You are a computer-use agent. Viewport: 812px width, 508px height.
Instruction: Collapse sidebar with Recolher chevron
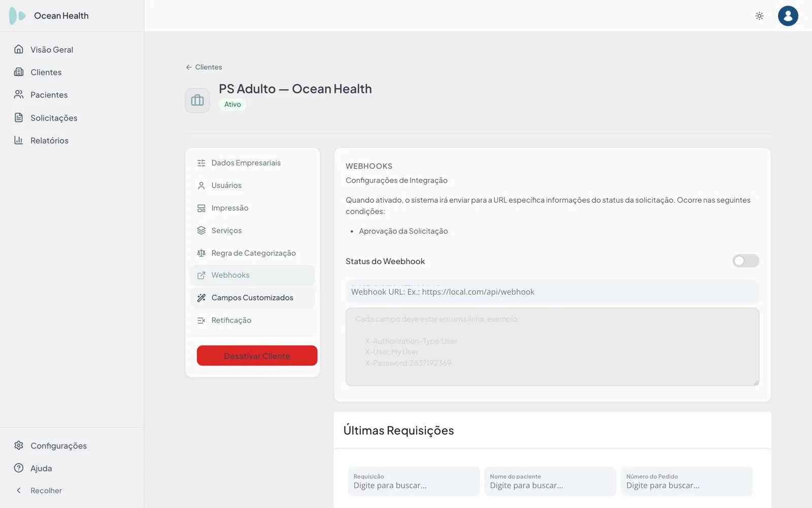click(x=19, y=490)
